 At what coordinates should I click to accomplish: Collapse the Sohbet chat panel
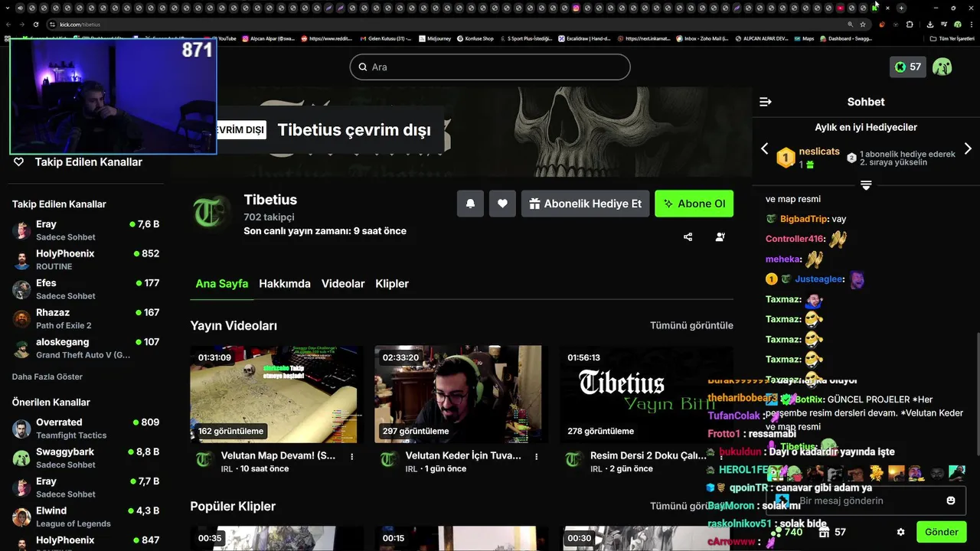765,102
